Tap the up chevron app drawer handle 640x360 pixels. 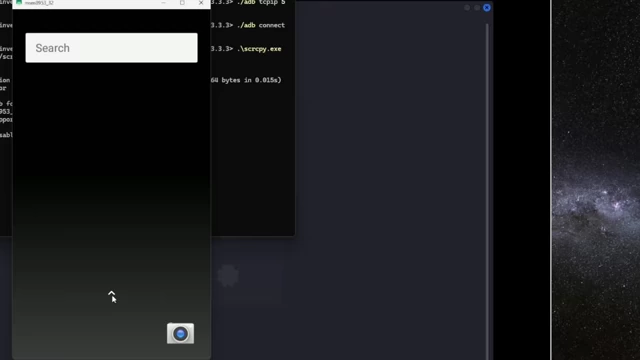(111, 293)
